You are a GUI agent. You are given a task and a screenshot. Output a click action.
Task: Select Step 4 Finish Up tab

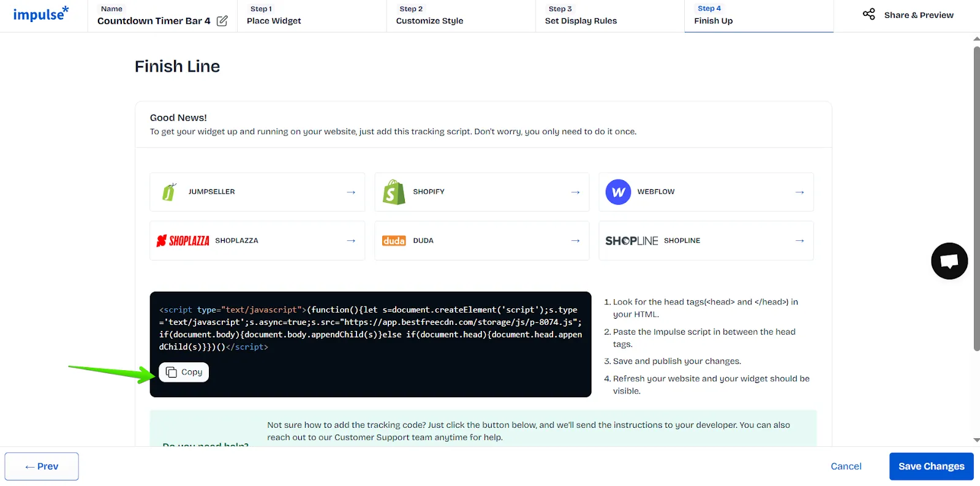click(759, 16)
